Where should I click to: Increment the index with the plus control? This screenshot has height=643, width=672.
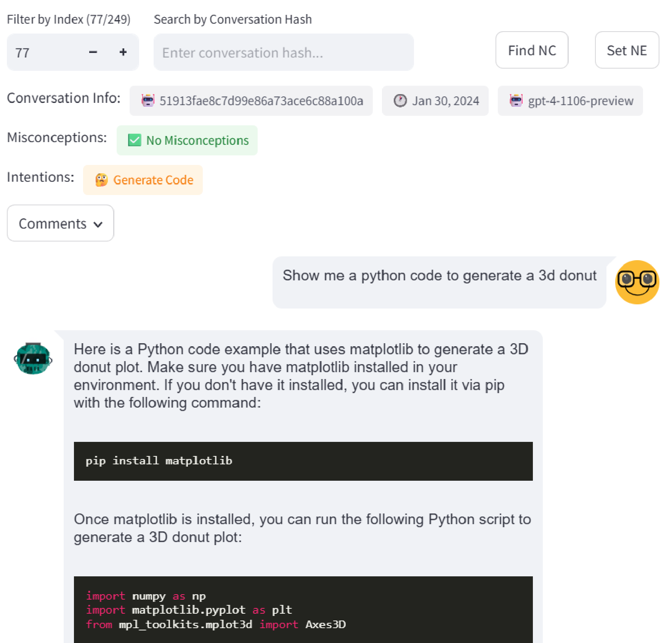tap(123, 52)
